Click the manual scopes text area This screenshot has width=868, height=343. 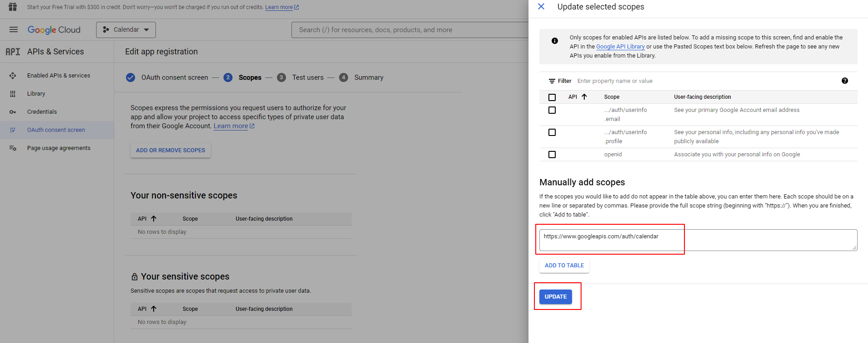tap(698, 240)
